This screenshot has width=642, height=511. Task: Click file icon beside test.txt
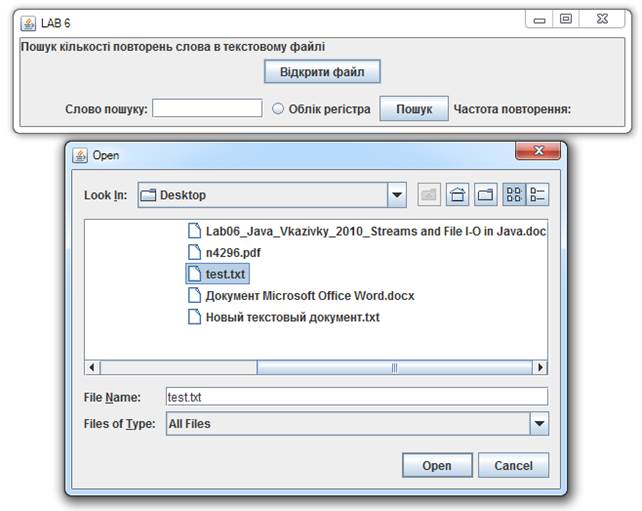[x=194, y=274]
